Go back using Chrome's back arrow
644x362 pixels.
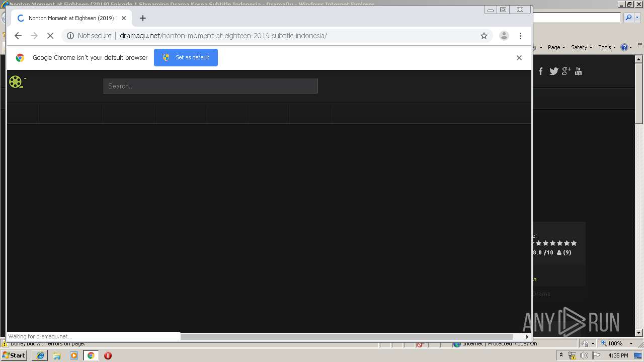pyautogui.click(x=18, y=36)
